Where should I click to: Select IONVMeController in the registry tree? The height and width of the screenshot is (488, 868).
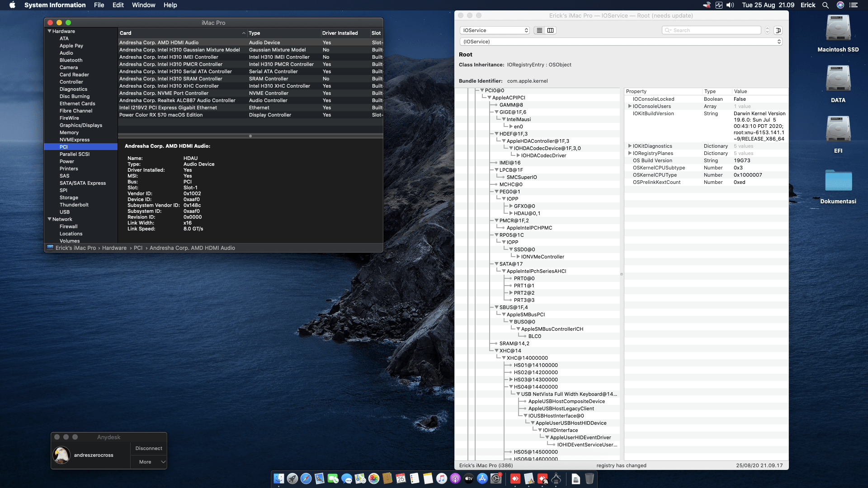(x=542, y=257)
